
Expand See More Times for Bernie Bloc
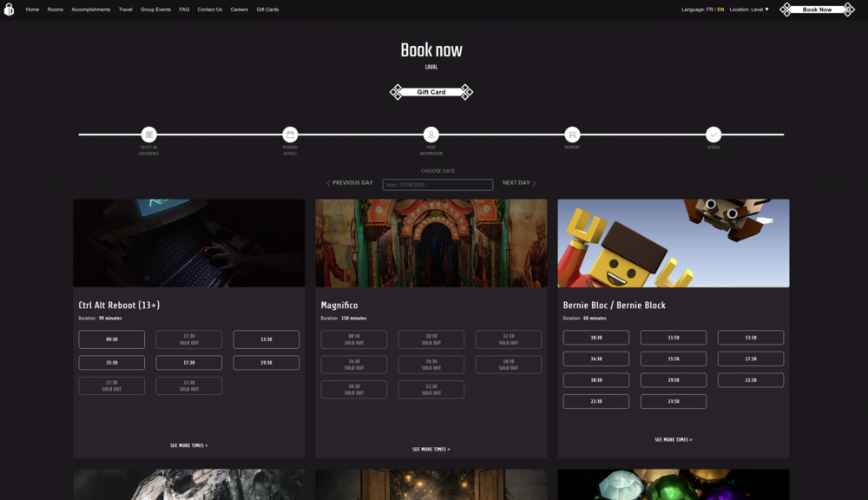[674, 439]
